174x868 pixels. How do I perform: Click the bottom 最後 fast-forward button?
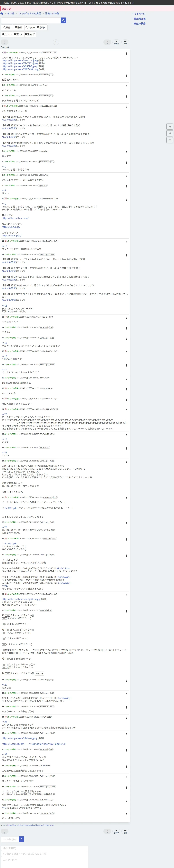pyautogui.click(x=125, y=832)
